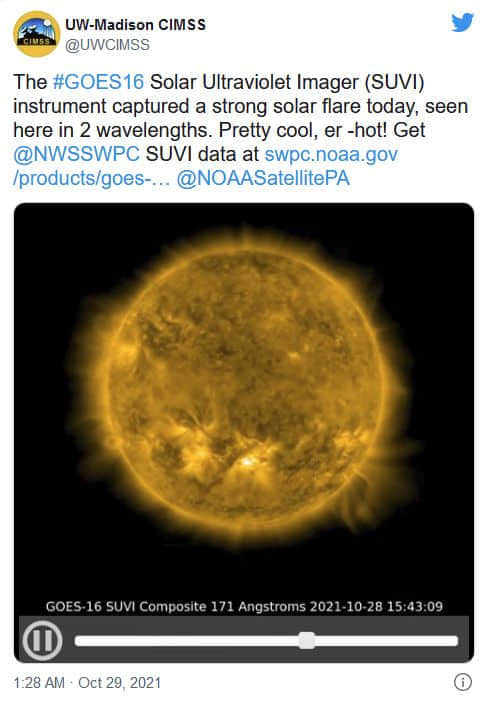Seek to played track left of handle
The height and width of the screenshot is (701, 487).
(186, 641)
